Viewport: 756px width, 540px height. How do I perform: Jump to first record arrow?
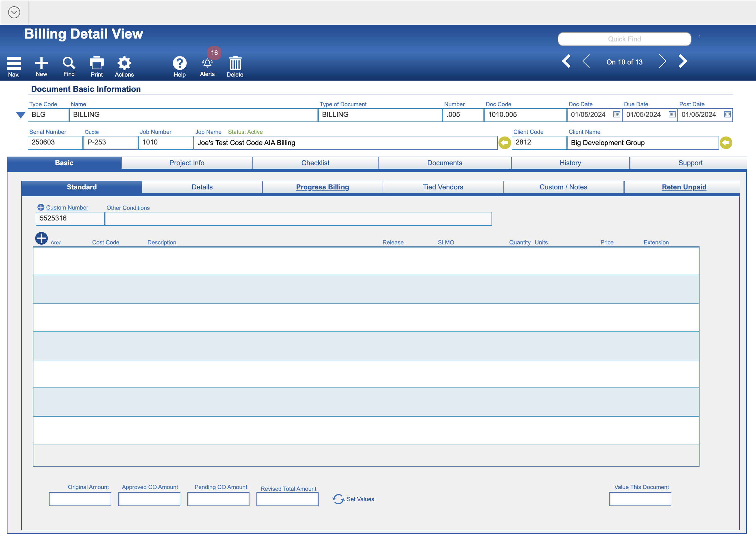click(x=566, y=61)
